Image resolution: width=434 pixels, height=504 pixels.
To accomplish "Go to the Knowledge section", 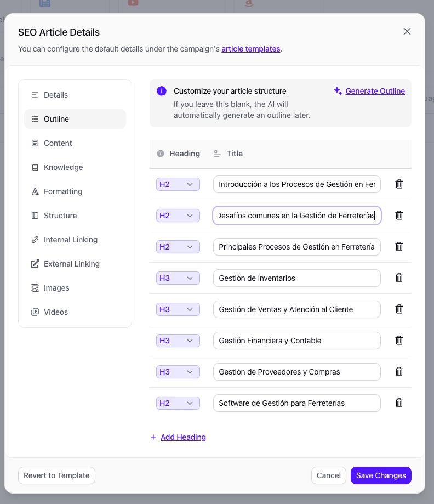I will tap(75, 167).
